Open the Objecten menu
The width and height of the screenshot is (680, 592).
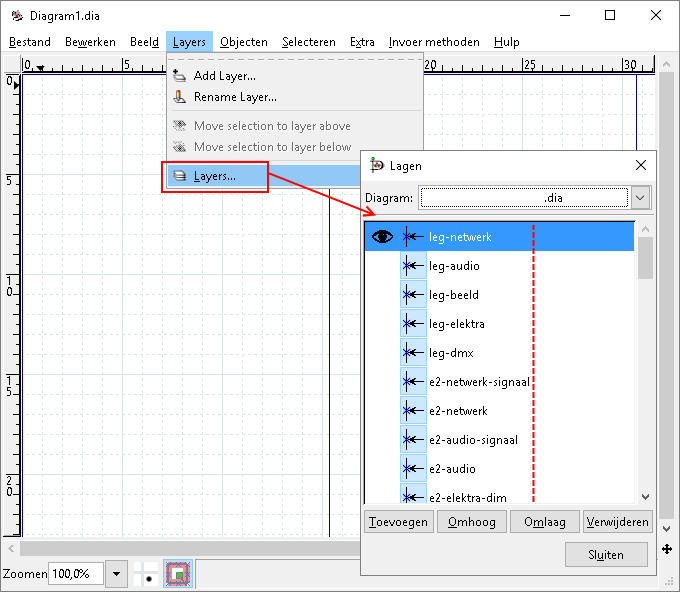tap(244, 42)
